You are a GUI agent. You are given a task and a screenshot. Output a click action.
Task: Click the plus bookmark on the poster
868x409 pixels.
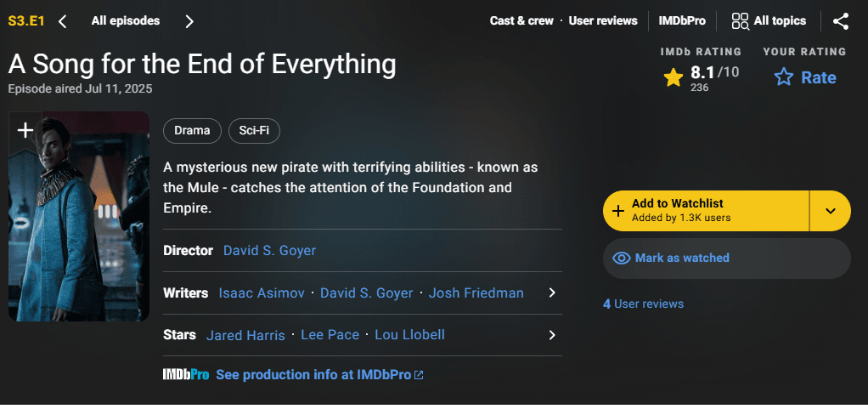pyautogui.click(x=25, y=130)
